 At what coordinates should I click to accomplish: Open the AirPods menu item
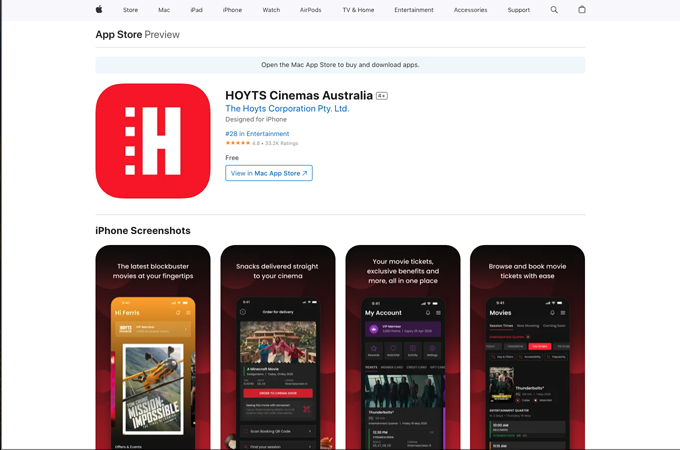[311, 10]
